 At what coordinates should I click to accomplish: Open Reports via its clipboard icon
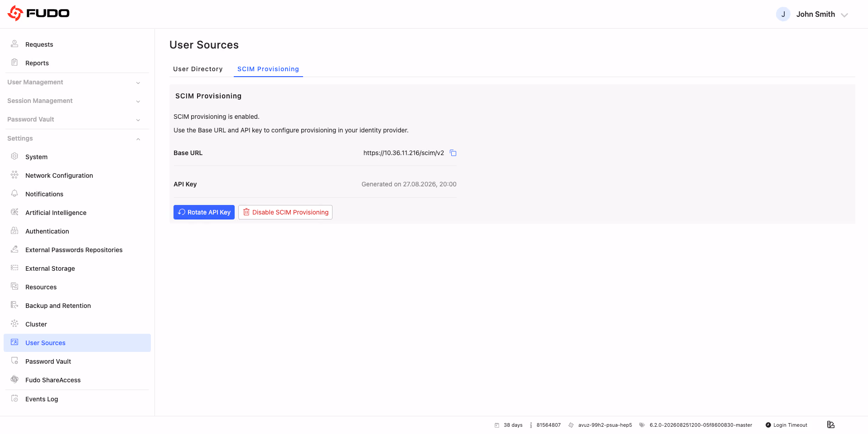tap(14, 63)
